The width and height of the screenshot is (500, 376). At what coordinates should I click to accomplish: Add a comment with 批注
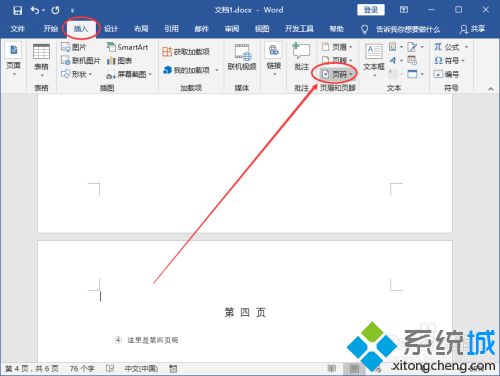(x=301, y=57)
